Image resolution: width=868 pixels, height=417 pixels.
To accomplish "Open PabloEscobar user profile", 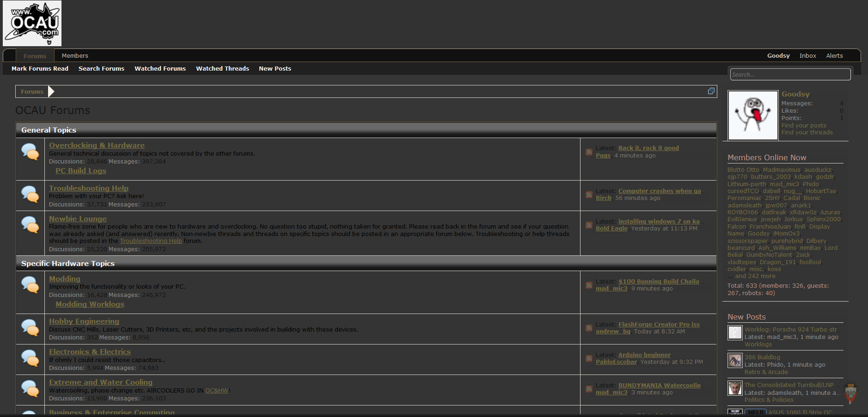I will 616,362.
